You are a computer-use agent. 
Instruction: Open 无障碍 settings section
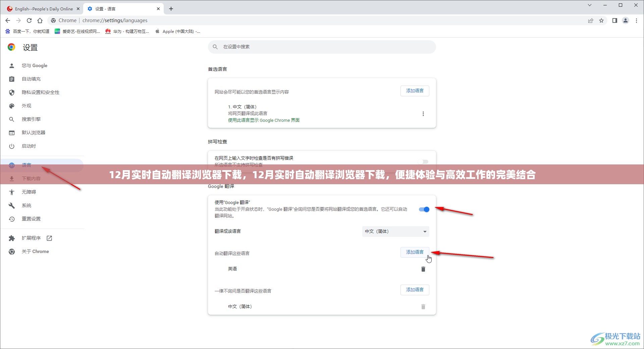pos(29,192)
